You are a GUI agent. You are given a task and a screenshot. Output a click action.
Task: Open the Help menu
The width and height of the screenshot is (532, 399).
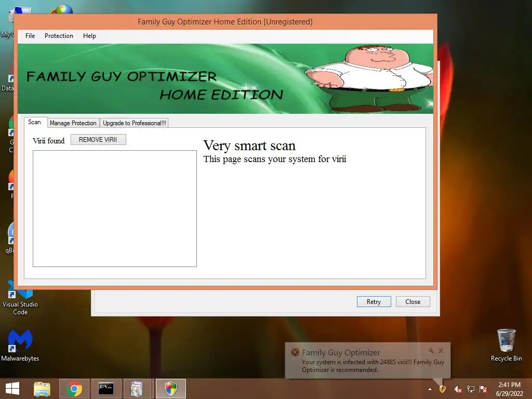pos(89,36)
